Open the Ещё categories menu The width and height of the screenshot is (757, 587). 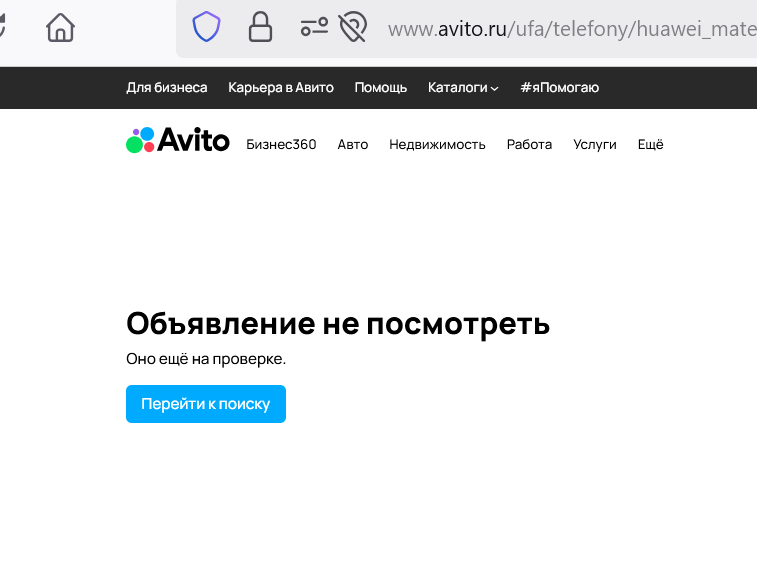coord(651,144)
